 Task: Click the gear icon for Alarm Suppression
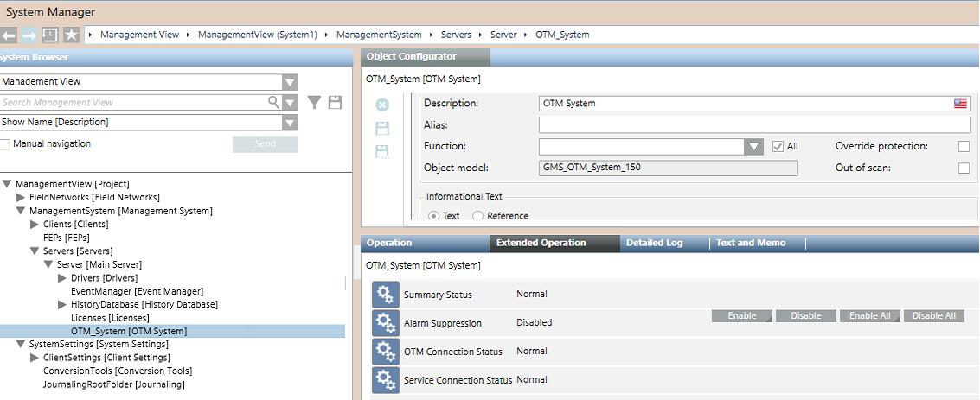point(385,323)
